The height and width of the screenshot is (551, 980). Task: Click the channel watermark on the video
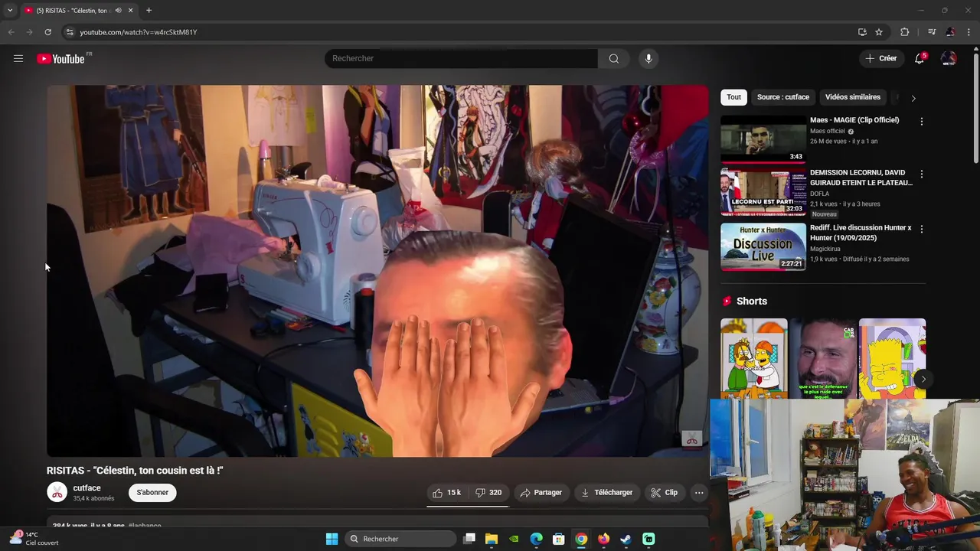(x=691, y=439)
